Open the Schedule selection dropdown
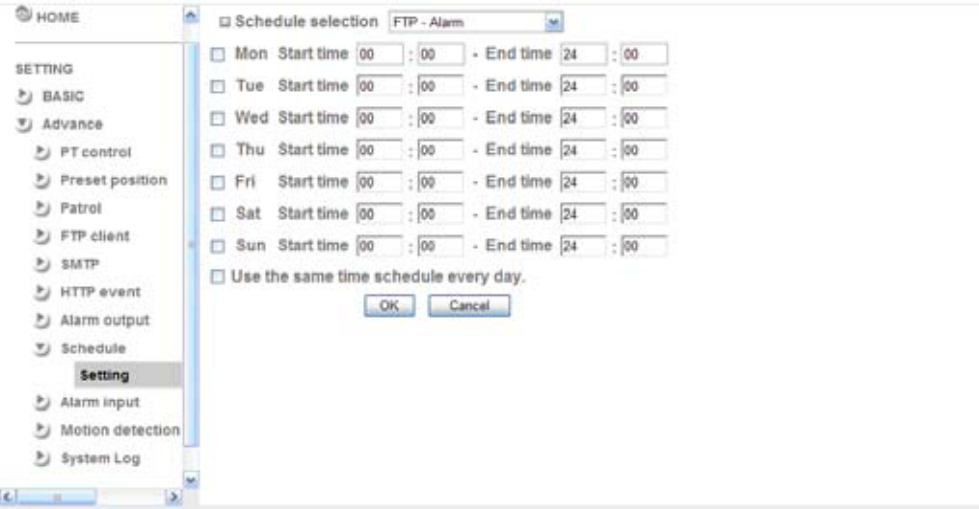This screenshot has width=979, height=509. click(476, 22)
